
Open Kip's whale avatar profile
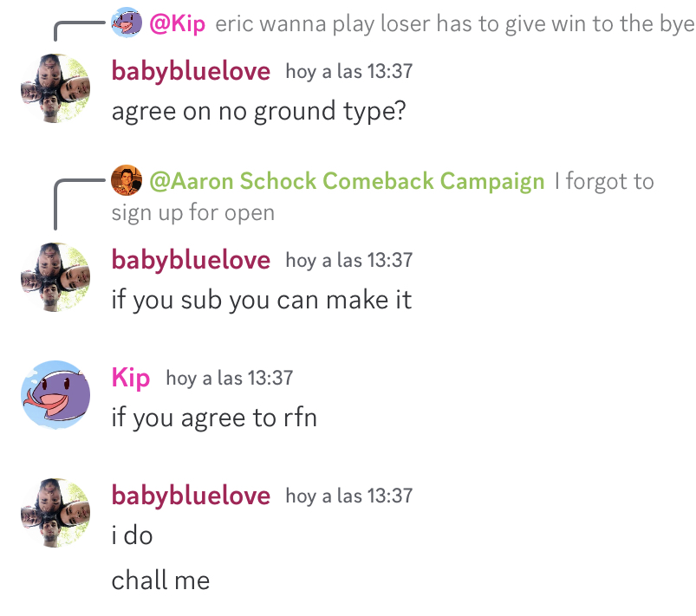pyautogui.click(x=55, y=394)
